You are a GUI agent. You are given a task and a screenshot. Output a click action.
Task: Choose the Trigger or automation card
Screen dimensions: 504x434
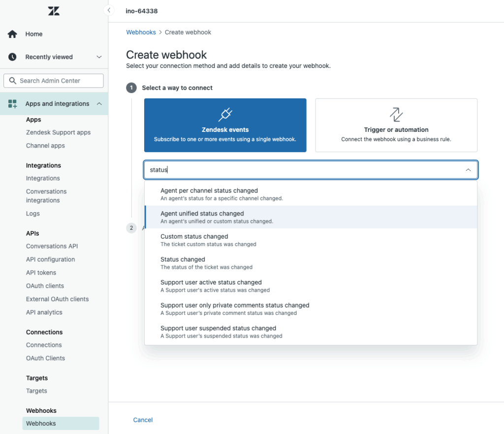(396, 125)
